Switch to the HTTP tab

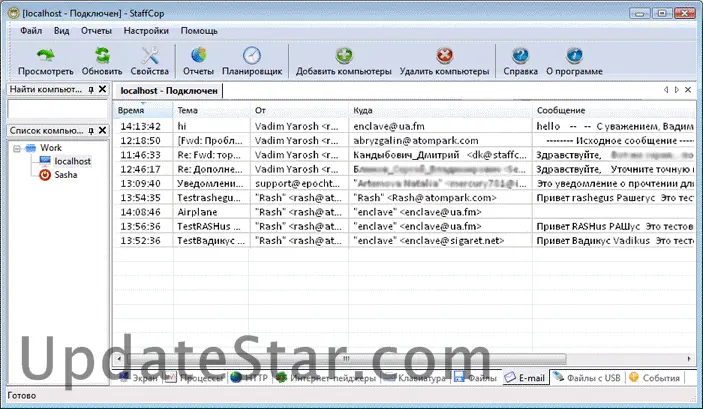(249, 378)
